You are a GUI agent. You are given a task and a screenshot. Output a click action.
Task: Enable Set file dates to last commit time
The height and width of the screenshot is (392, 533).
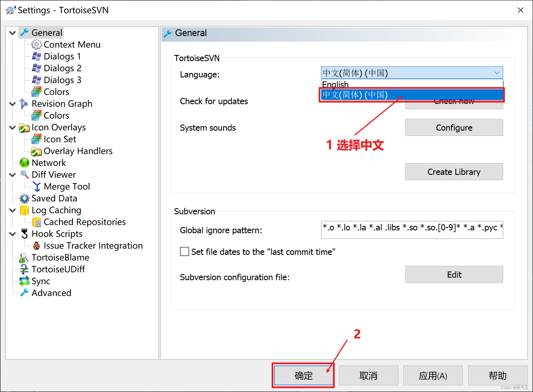click(185, 251)
